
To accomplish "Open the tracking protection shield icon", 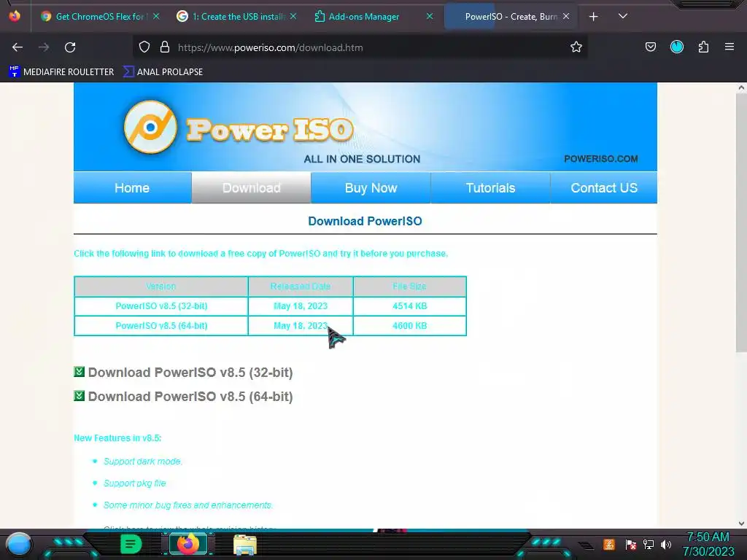I will coord(144,47).
